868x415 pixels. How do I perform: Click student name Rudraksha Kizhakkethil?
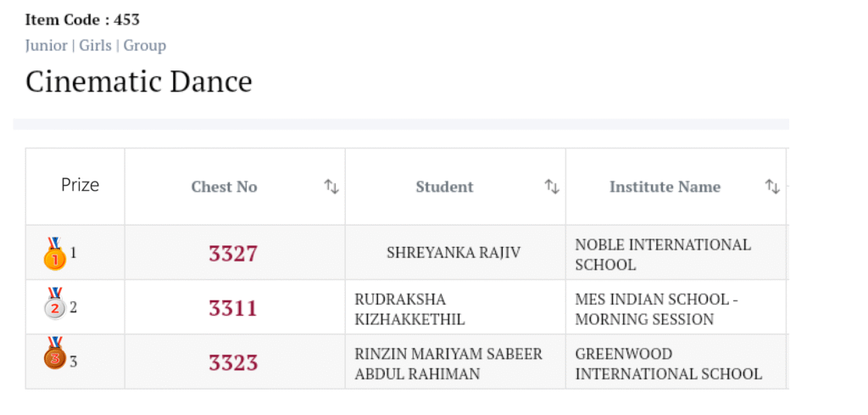[410, 309]
